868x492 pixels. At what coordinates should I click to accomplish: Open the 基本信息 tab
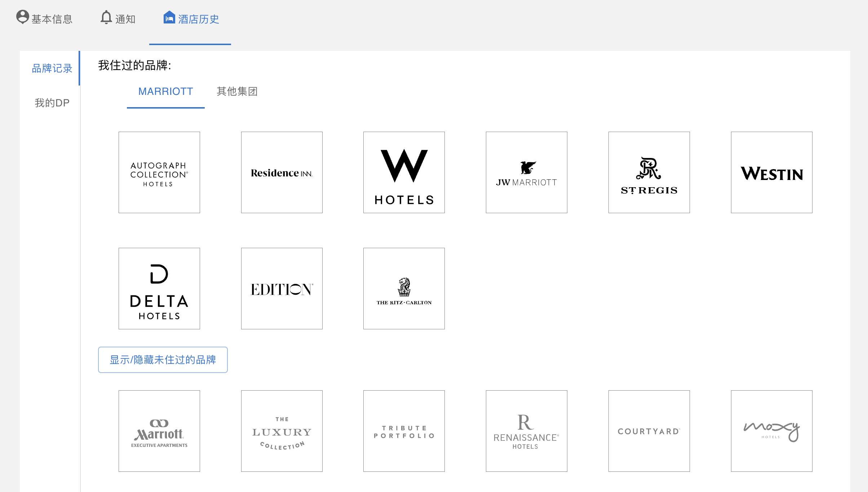point(45,19)
